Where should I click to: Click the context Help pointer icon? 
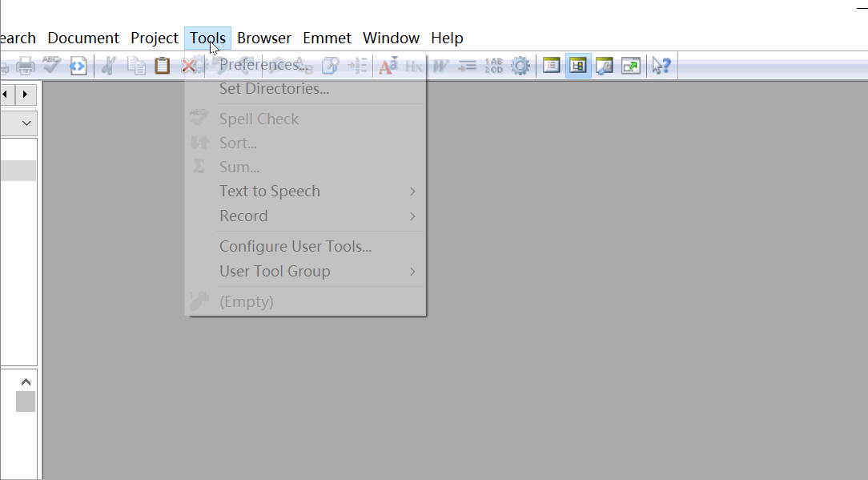click(x=661, y=66)
